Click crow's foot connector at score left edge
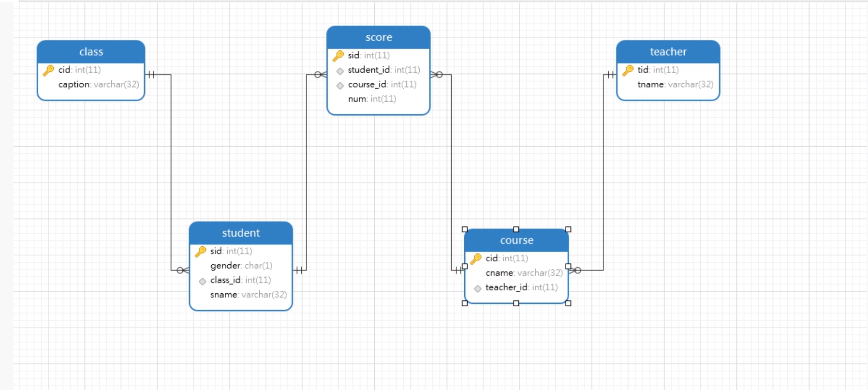 [x=321, y=75]
